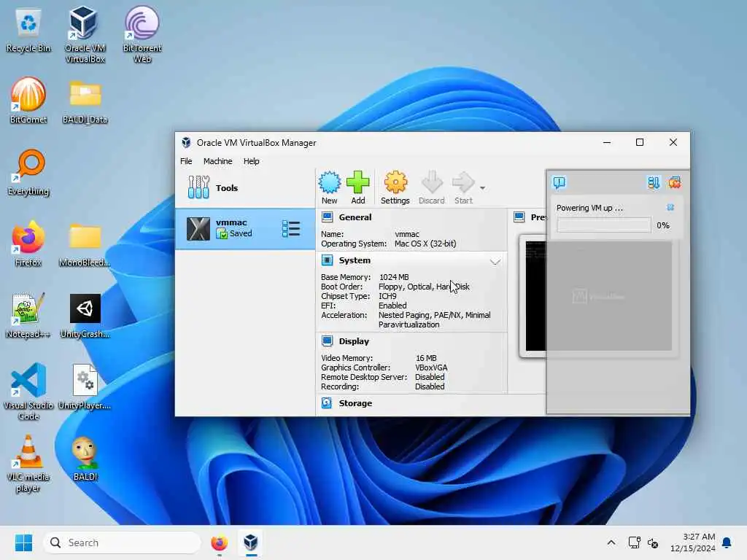Show hidden system tray icons chevron
The height and width of the screenshot is (560, 747).
click(611, 542)
